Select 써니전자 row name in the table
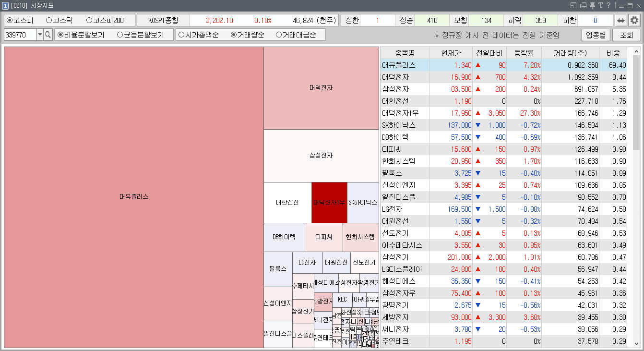Screen dimensions: 644x351 pyautogui.click(x=395, y=329)
